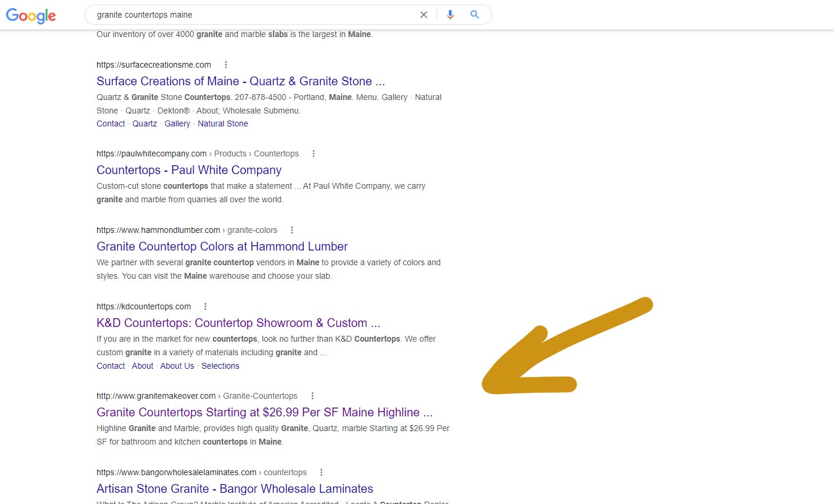
Task: Click Natural Stone sitelink under Surface Creations
Action: [223, 124]
